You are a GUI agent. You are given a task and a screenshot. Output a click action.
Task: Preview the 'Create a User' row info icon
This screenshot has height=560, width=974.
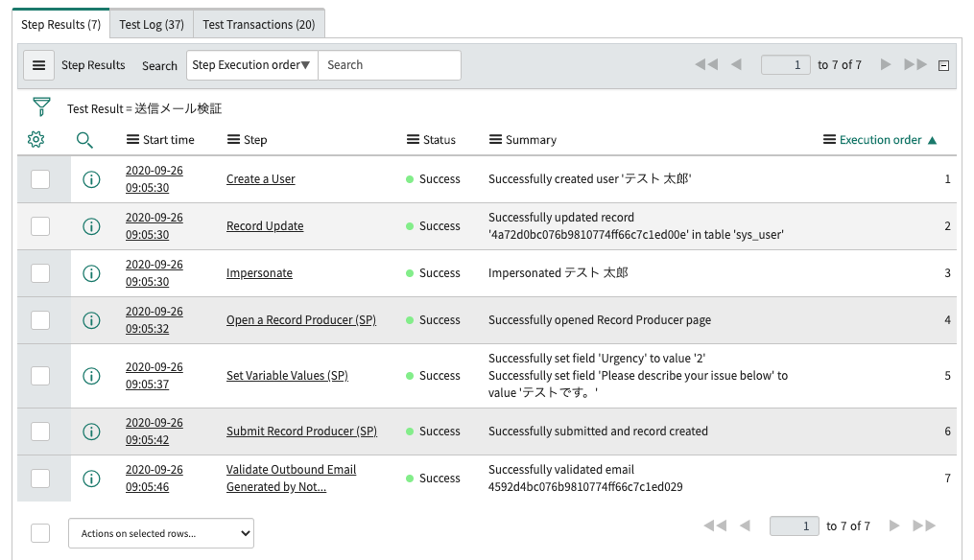pos(92,179)
